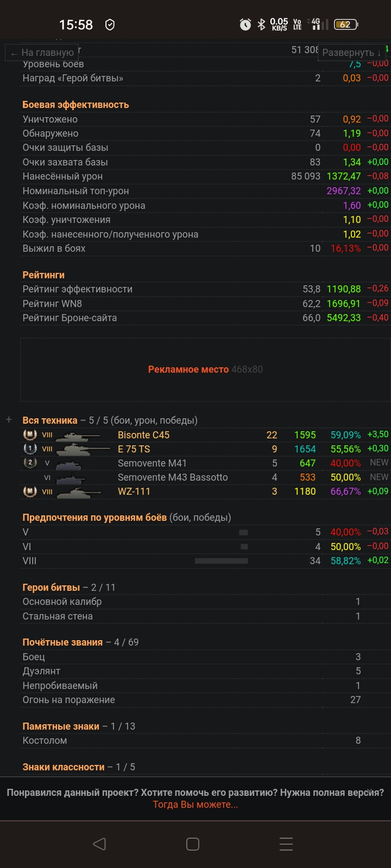Go back via На главную button
Screen dimensions: 391x868
click(x=42, y=53)
